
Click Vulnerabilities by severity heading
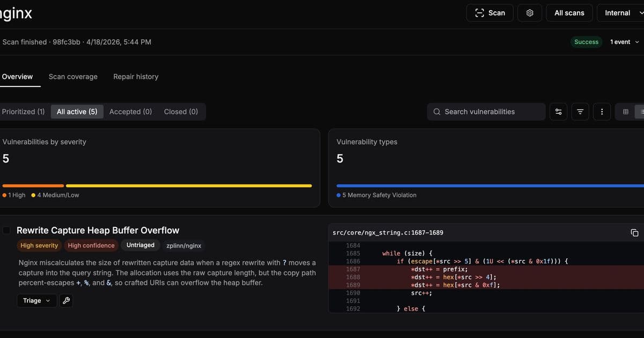(x=45, y=142)
